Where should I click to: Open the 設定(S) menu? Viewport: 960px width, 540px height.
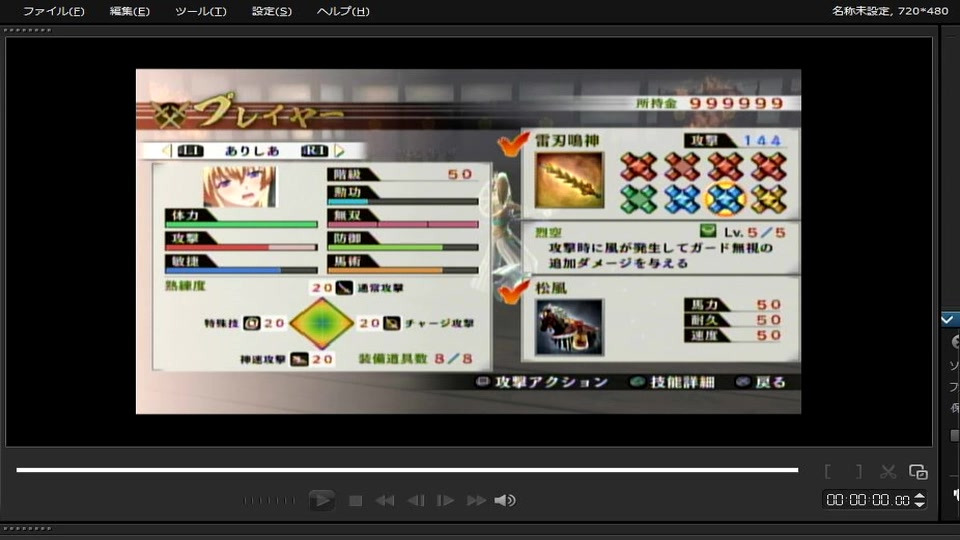click(x=272, y=11)
